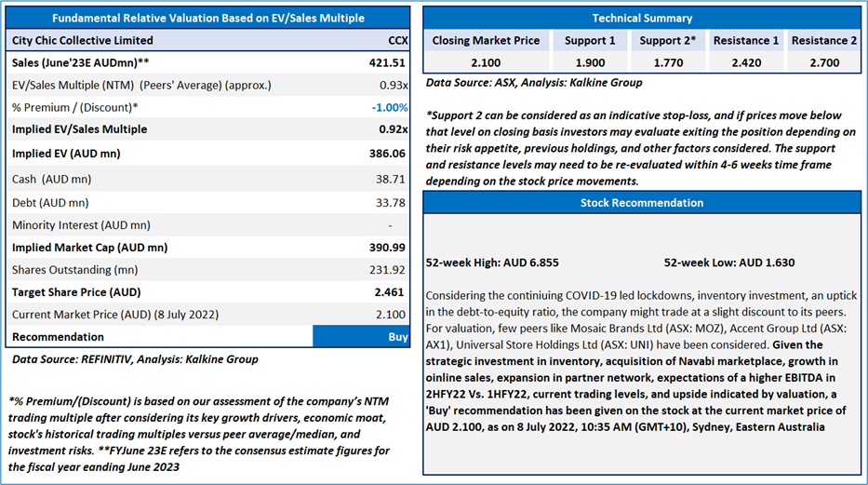This screenshot has height=485, width=868.
Task: Click the 'Implied Market Cap (AUD mn)' label
Action: (x=89, y=248)
